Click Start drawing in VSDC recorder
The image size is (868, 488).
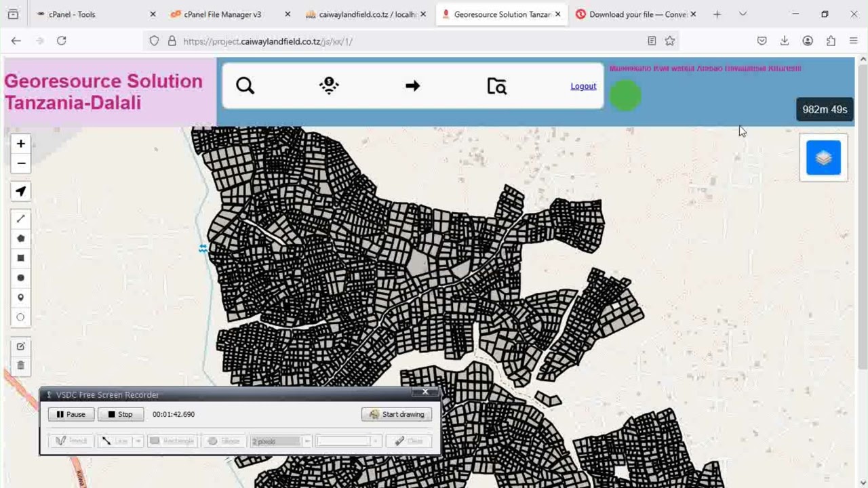click(x=397, y=414)
